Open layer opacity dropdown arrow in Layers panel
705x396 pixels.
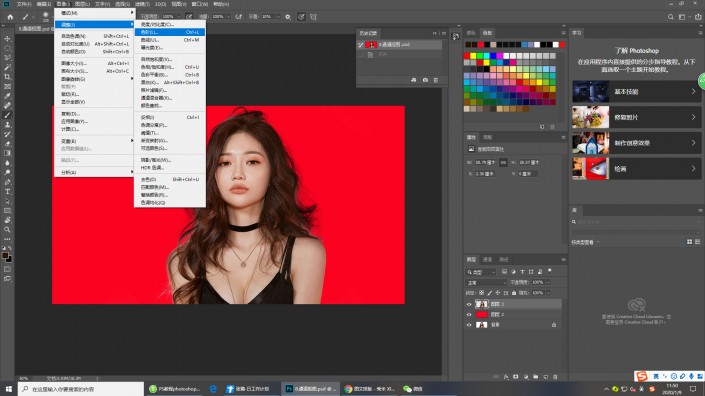pyautogui.click(x=548, y=282)
